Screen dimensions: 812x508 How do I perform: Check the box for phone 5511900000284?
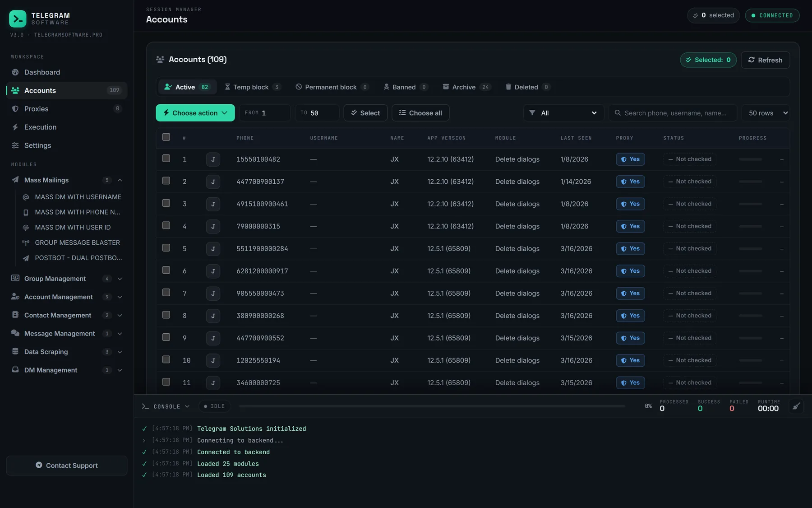tap(166, 248)
